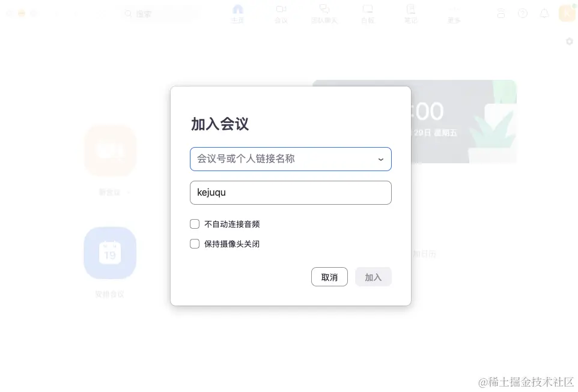Open the 笔记 notes tab
This screenshot has width=578, height=392.
[x=410, y=14]
